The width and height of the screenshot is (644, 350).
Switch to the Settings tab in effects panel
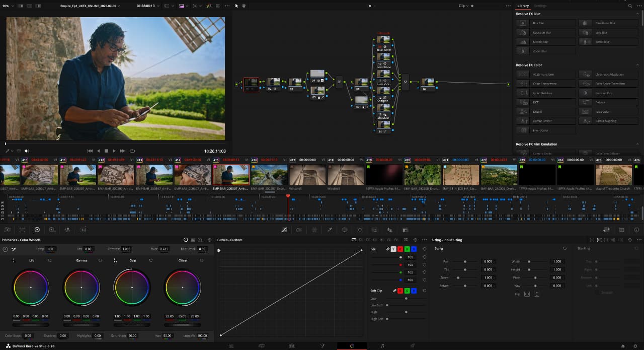point(540,6)
